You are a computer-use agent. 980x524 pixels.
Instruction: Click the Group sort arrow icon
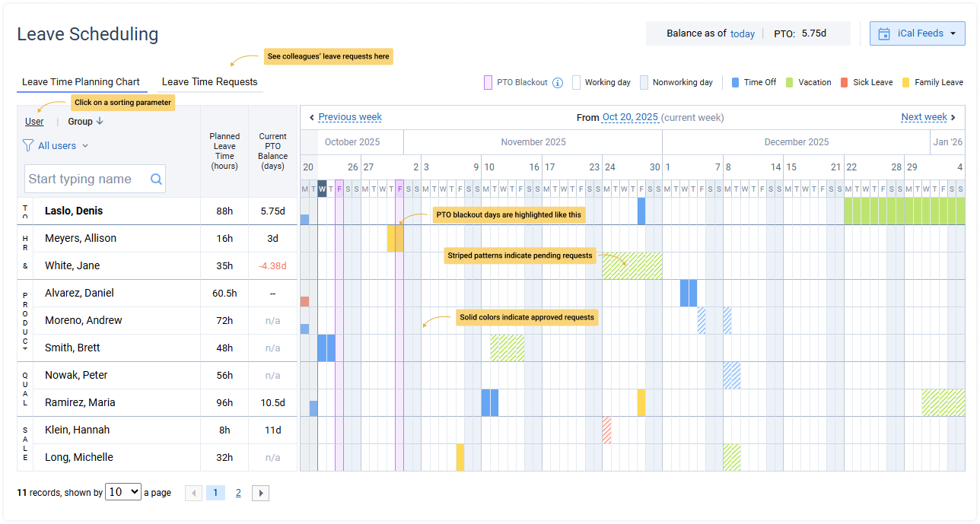tap(100, 122)
